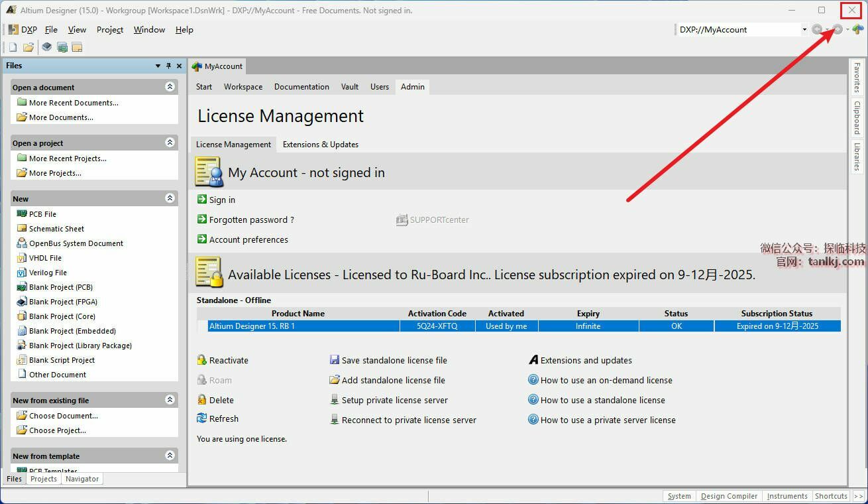Screen dimensions: 868x504
Task: Create a Blank Project (PCB)
Action: tap(61, 287)
